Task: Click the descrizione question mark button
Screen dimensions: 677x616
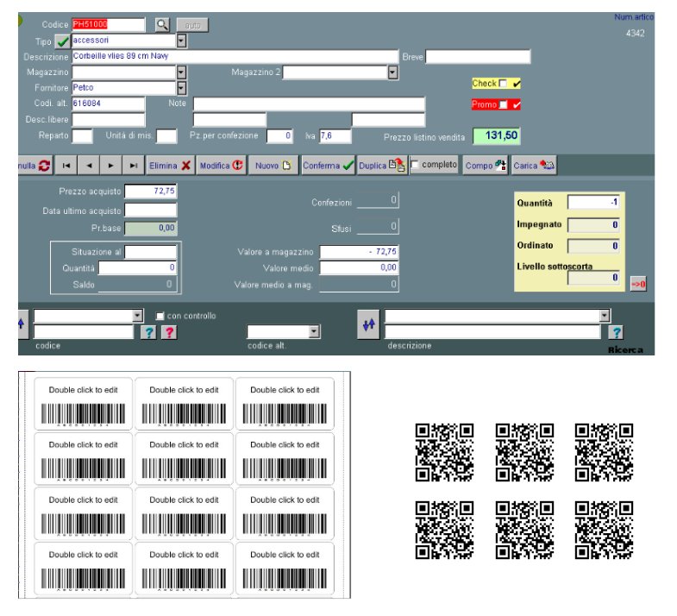Action: [616, 332]
